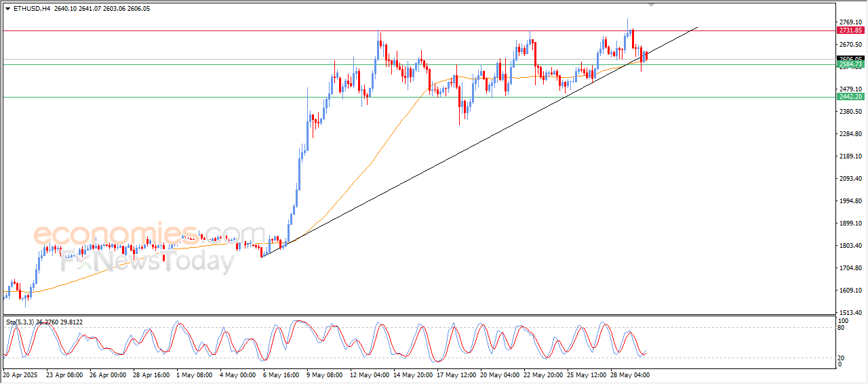Select the gray chart shift triangle marker
Screen dimensions: 868x384
point(651,5)
